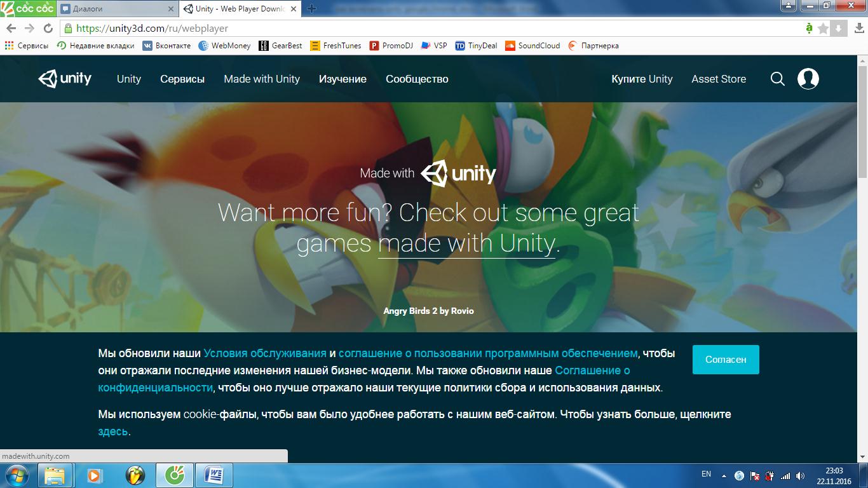Open the Вконтакте bookmark
Screen dimensions: 868x488
[166, 46]
